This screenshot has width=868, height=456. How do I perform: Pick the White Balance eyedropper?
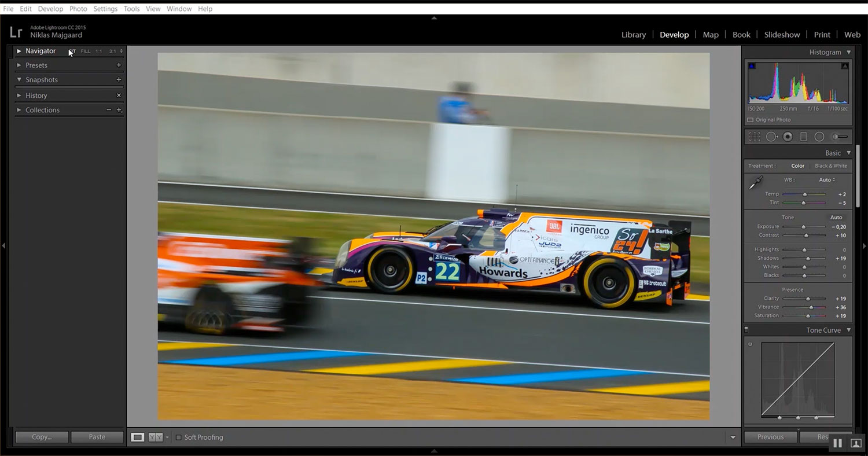[756, 183]
